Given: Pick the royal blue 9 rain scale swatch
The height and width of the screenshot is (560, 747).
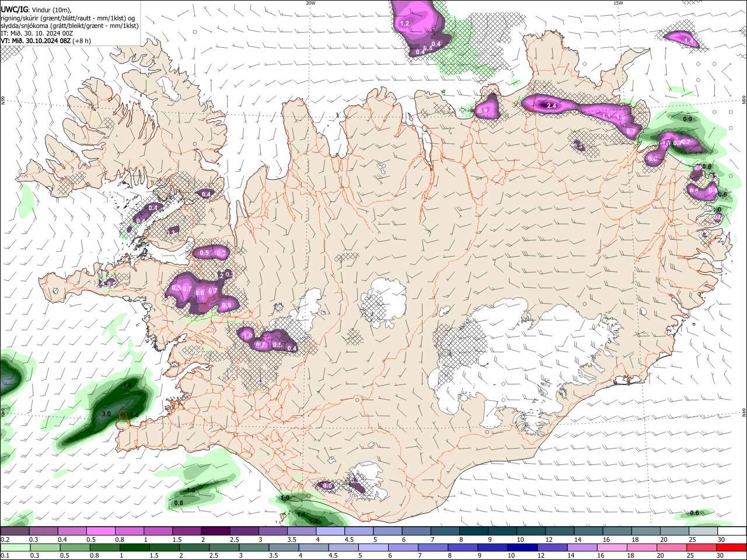Looking at the screenshot, I should [x=493, y=547].
